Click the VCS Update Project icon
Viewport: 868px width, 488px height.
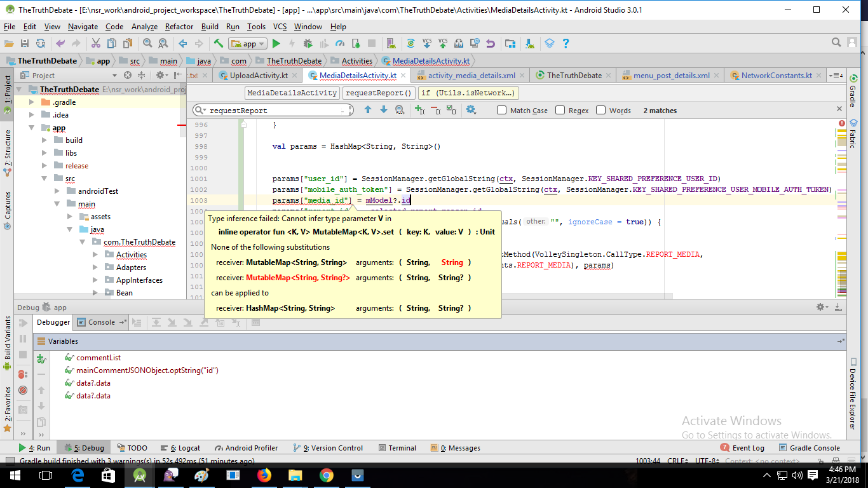[427, 43]
